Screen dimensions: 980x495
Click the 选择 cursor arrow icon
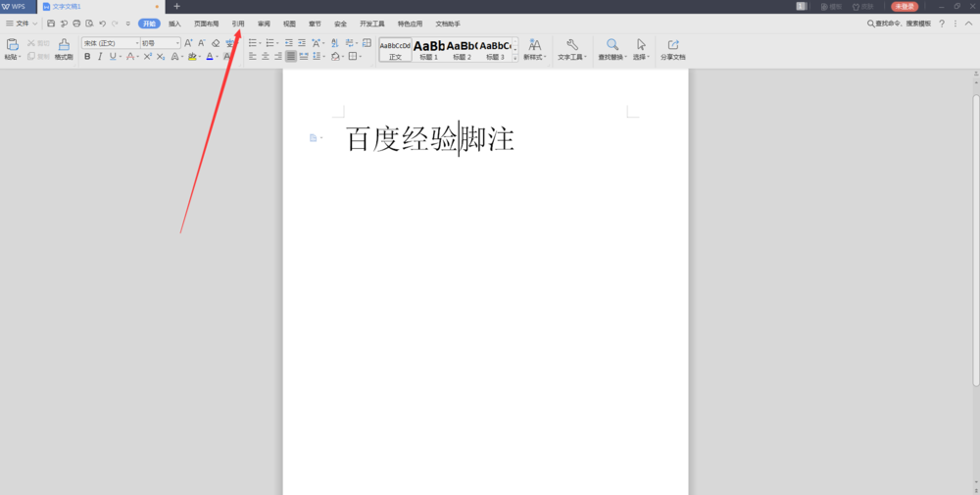click(x=641, y=45)
